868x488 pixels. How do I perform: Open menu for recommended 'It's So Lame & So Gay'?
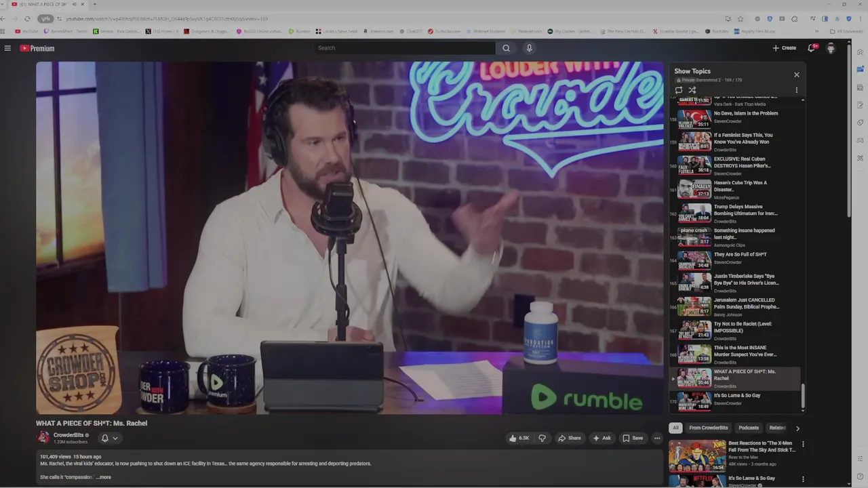pyautogui.click(x=803, y=479)
